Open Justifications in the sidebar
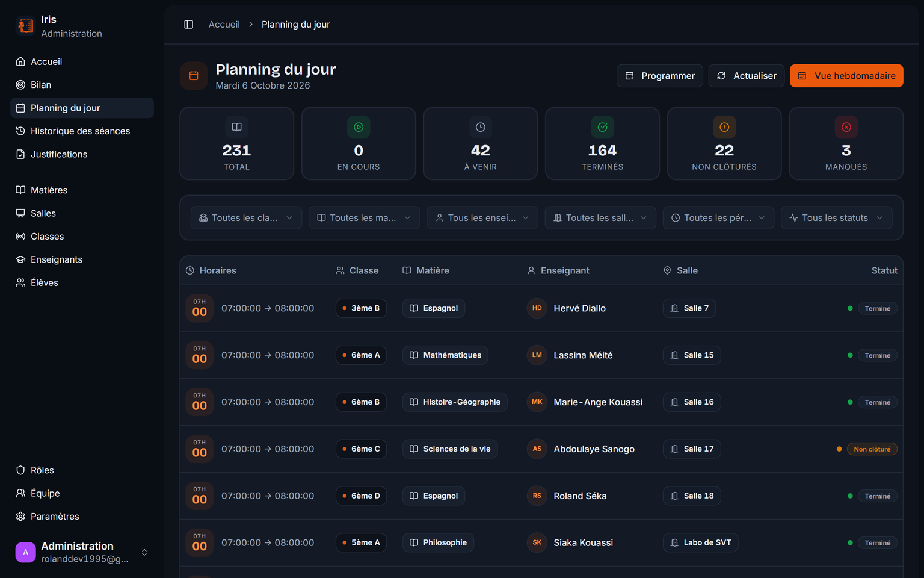This screenshot has width=924, height=578. (x=82, y=154)
